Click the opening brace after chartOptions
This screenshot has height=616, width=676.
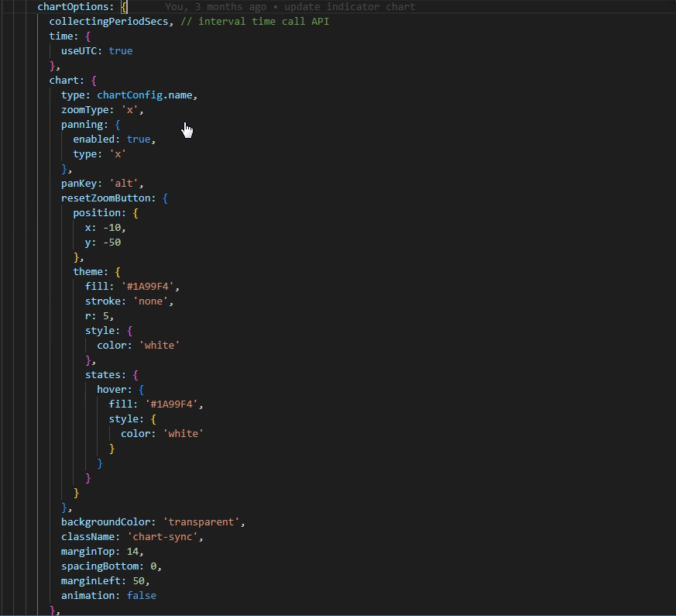coord(124,7)
